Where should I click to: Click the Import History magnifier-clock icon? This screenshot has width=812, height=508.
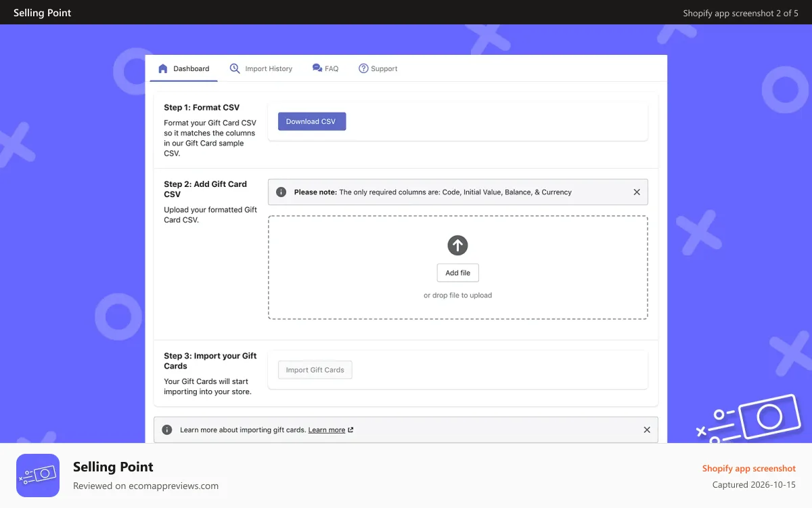[235, 68]
